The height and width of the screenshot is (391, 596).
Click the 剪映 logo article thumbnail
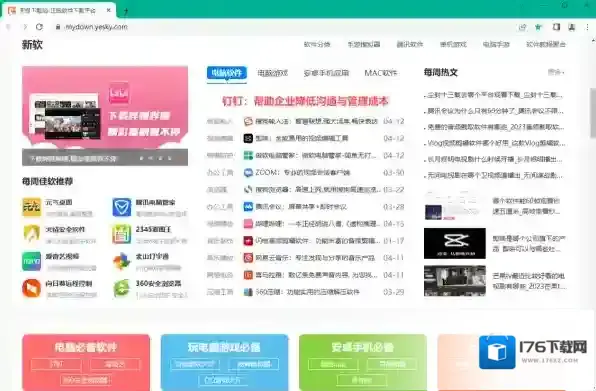click(455, 244)
